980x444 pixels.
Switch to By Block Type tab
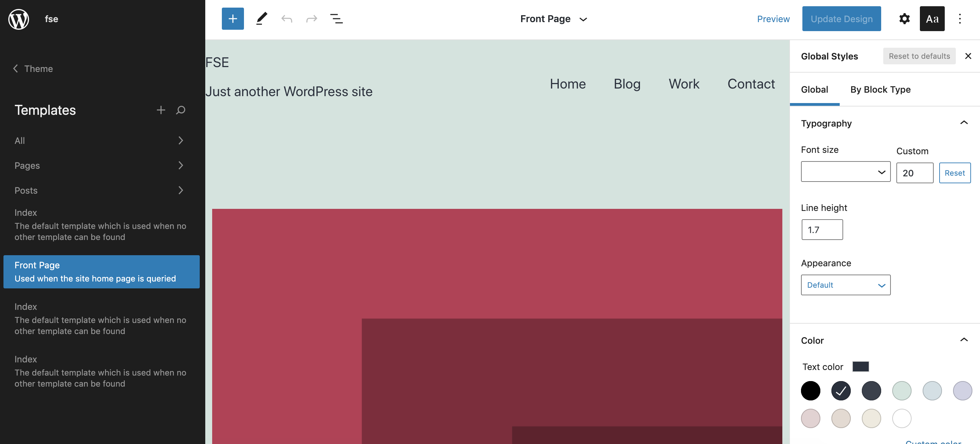[x=880, y=90]
